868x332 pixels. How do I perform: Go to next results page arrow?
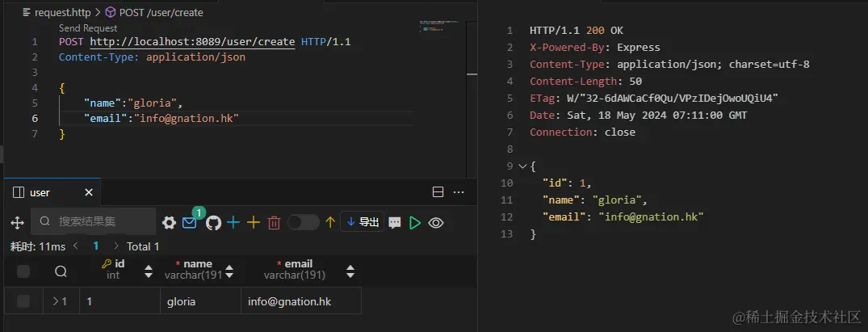(115, 246)
